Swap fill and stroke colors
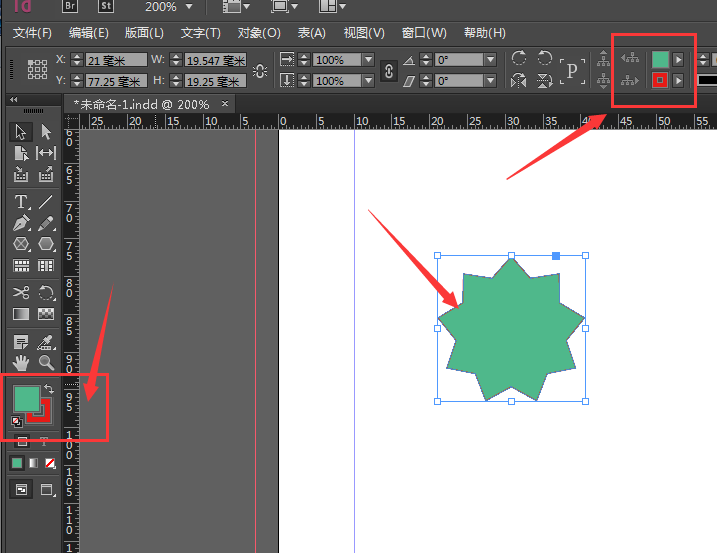 point(48,389)
